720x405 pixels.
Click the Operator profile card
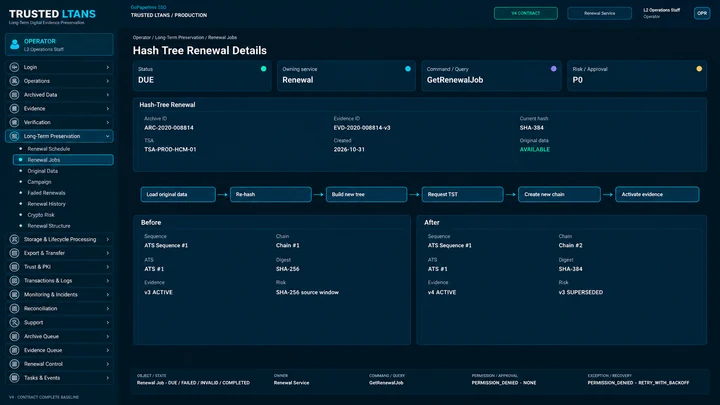pos(59,45)
